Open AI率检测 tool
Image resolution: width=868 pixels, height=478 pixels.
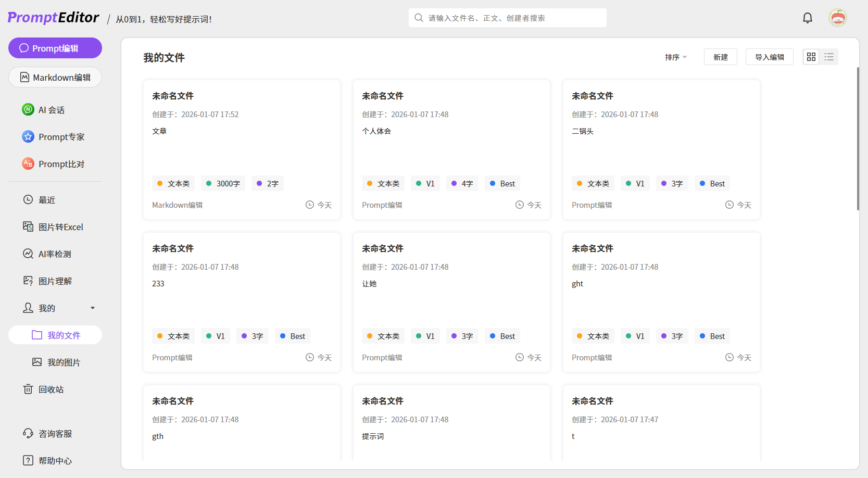coord(55,254)
